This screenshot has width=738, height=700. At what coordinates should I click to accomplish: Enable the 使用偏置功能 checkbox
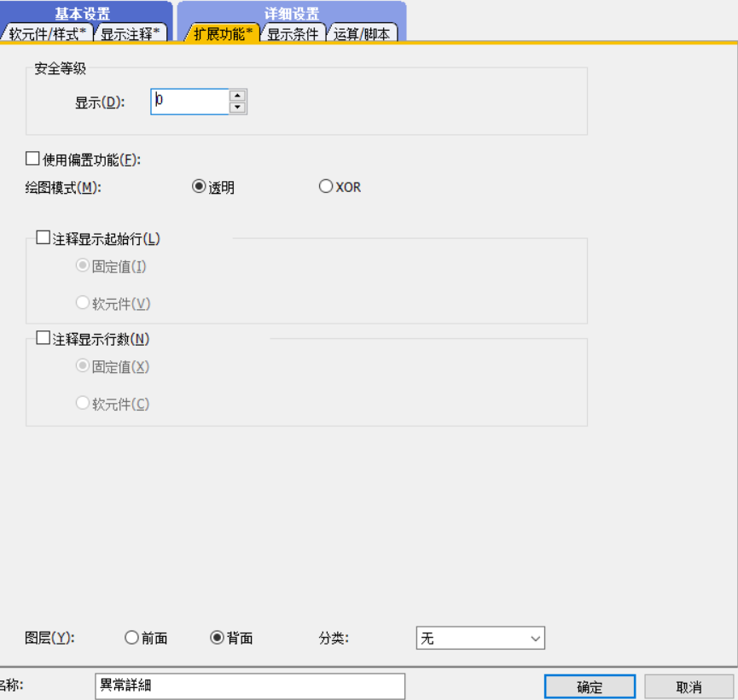click(33, 159)
